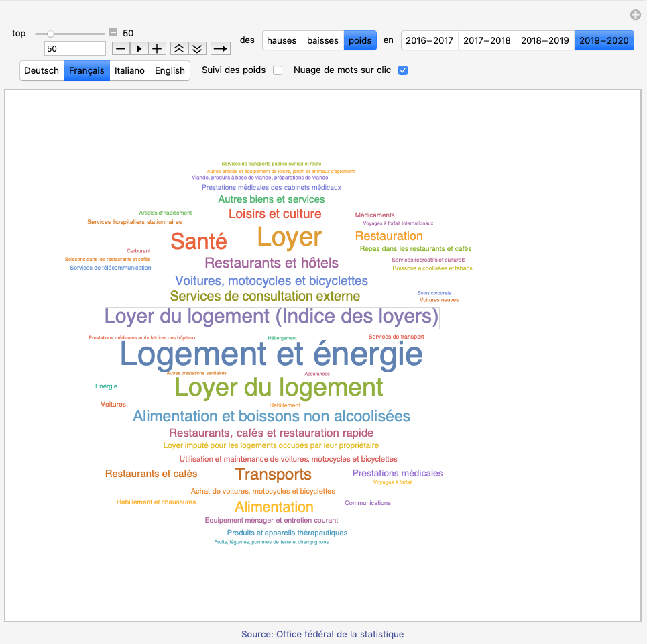Click the word 'Logement et énergie' in cloud
The width and height of the screenshot is (647, 644).
[271, 354]
